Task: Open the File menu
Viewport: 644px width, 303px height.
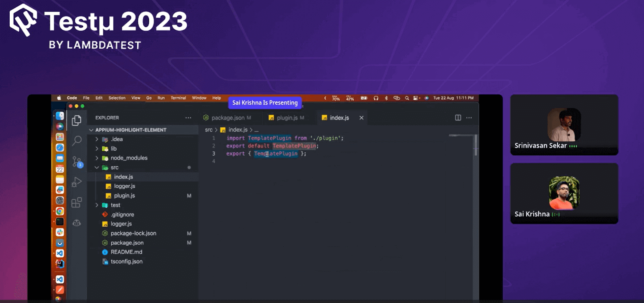Action: [86, 98]
